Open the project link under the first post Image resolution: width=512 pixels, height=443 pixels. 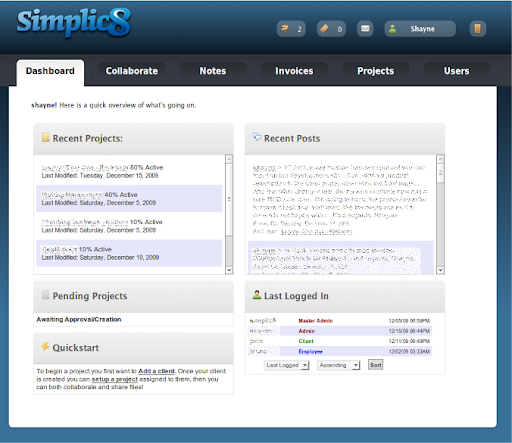click(x=316, y=231)
